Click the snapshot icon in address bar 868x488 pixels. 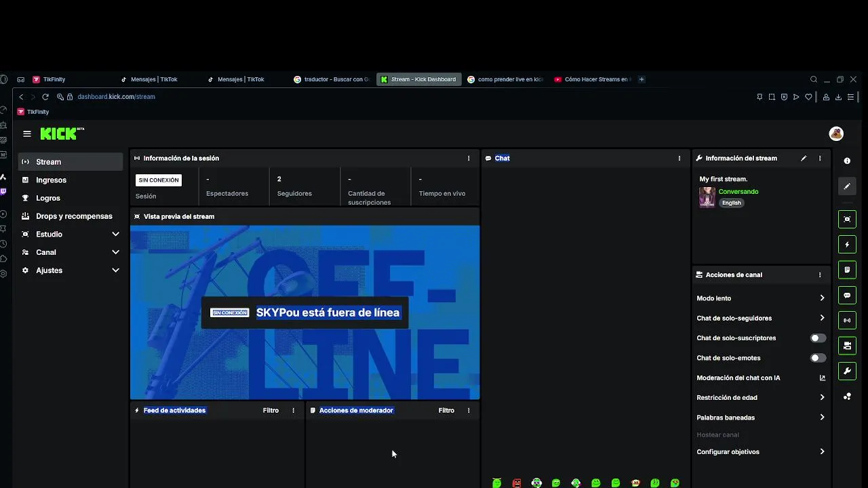[772, 97]
